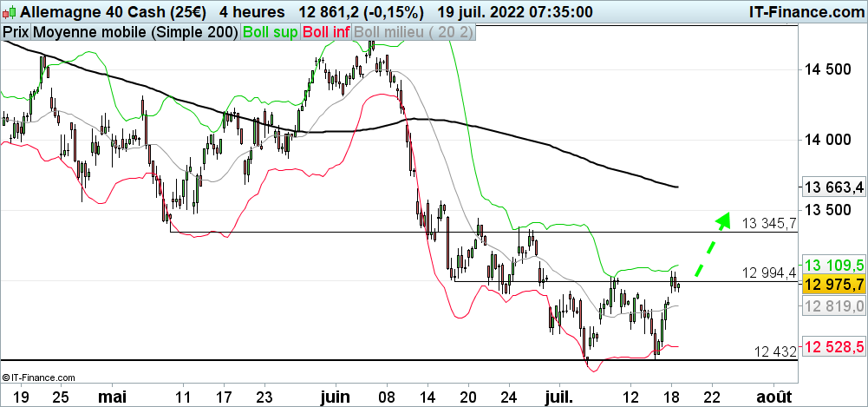Open the Moyenne mobile (Simple 200) indicator
This screenshot has height=407, width=868.
coord(136,32)
